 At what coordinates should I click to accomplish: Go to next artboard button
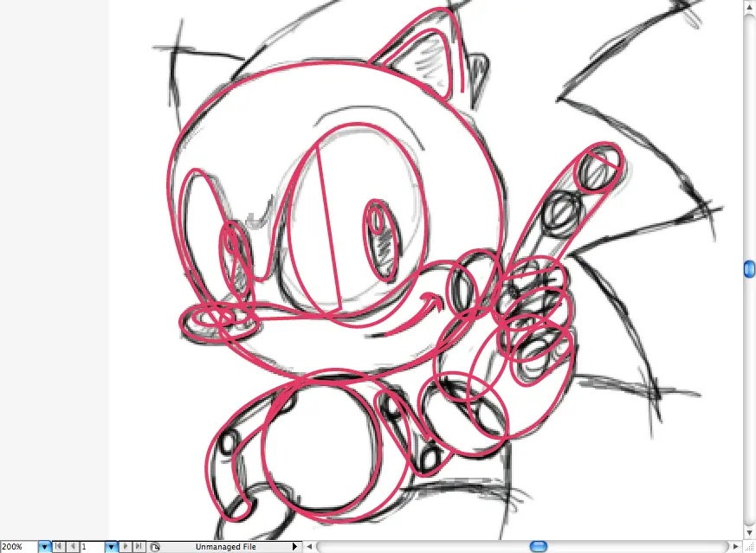coord(126,546)
